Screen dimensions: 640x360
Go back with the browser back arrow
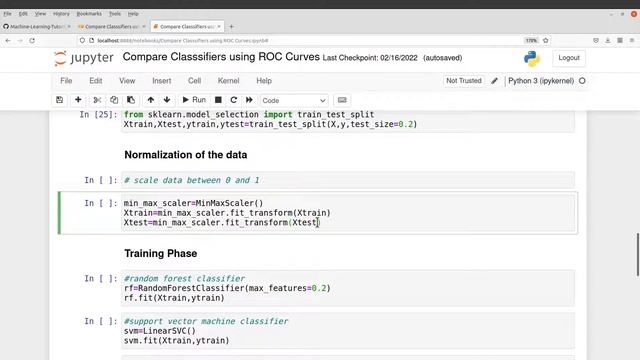8,40
